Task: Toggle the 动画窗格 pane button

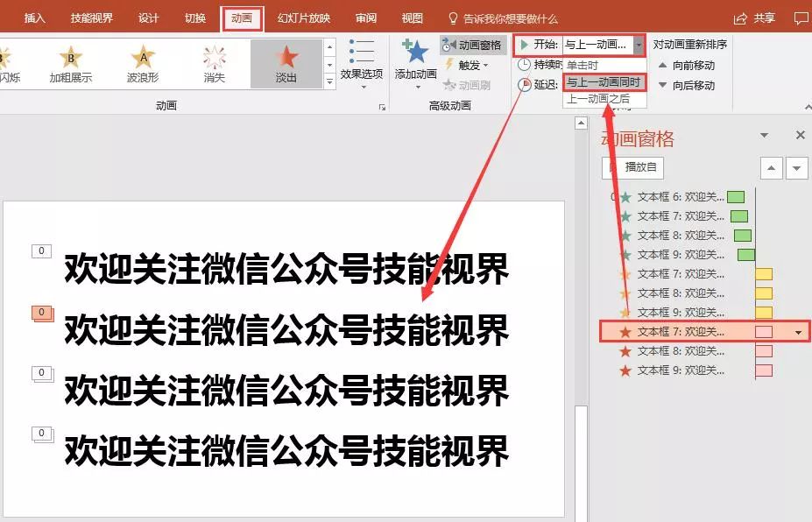Action: tap(473, 45)
